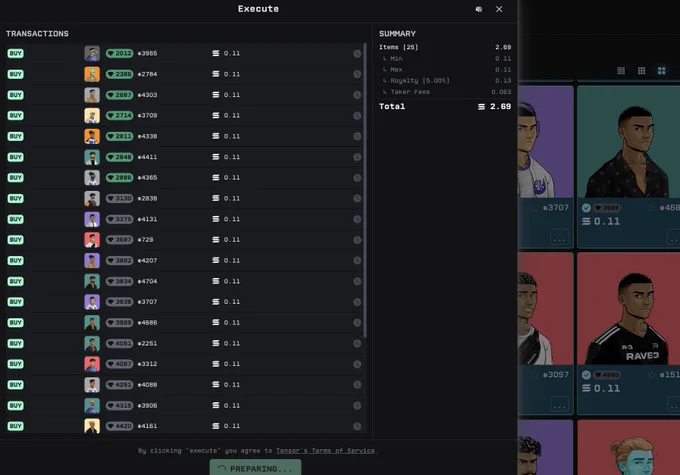
Task: Click the status icon on row #4207
Action: point(357,260)
